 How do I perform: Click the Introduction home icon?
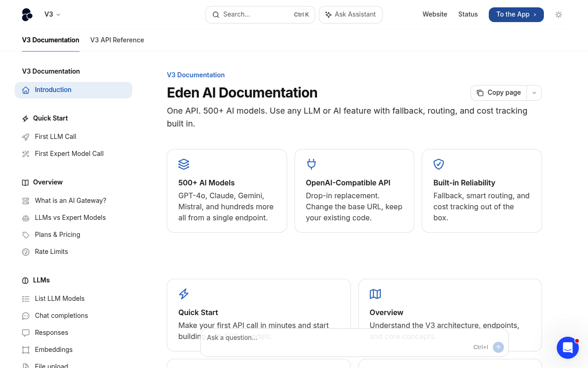tap(26, 90)
